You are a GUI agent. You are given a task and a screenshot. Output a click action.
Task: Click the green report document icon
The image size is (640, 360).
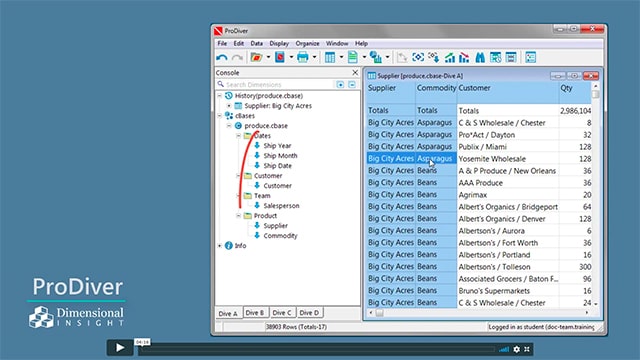pos(353,58)
